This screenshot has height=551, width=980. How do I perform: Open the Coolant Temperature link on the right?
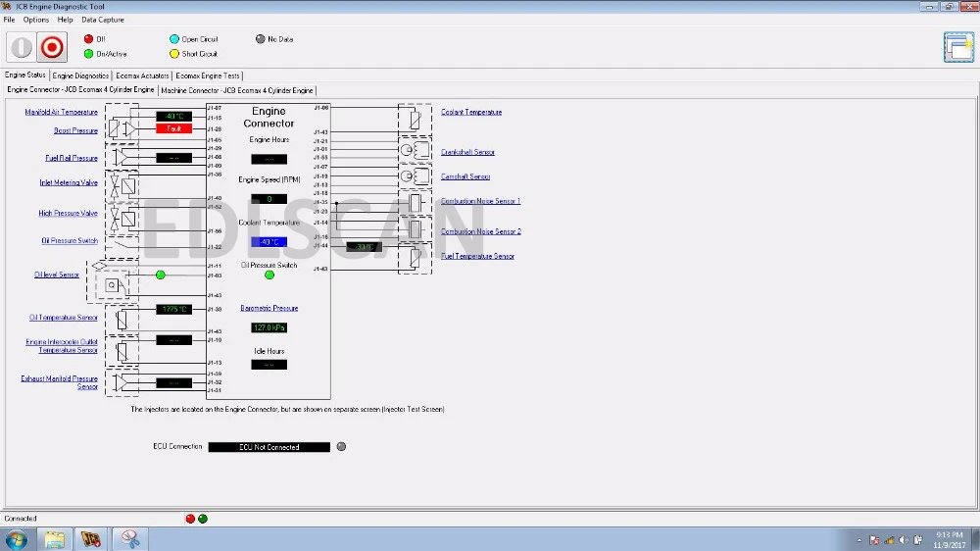471,112
